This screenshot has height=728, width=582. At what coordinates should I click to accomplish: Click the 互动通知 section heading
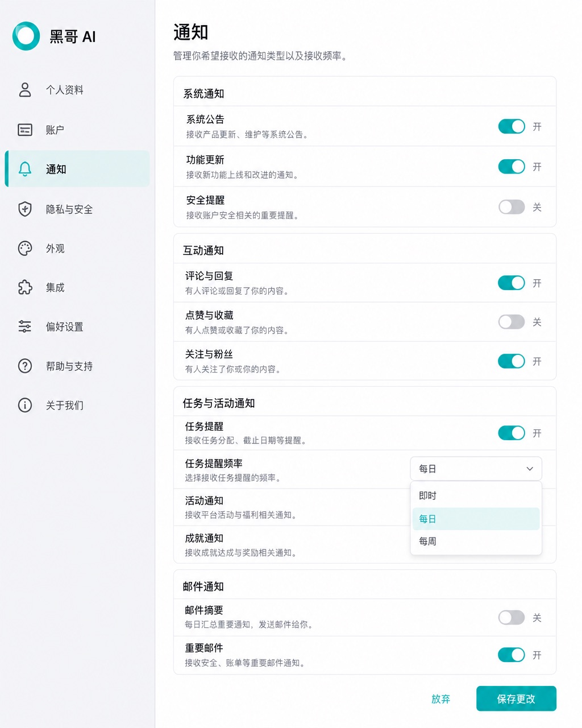[x=203, y=251]
